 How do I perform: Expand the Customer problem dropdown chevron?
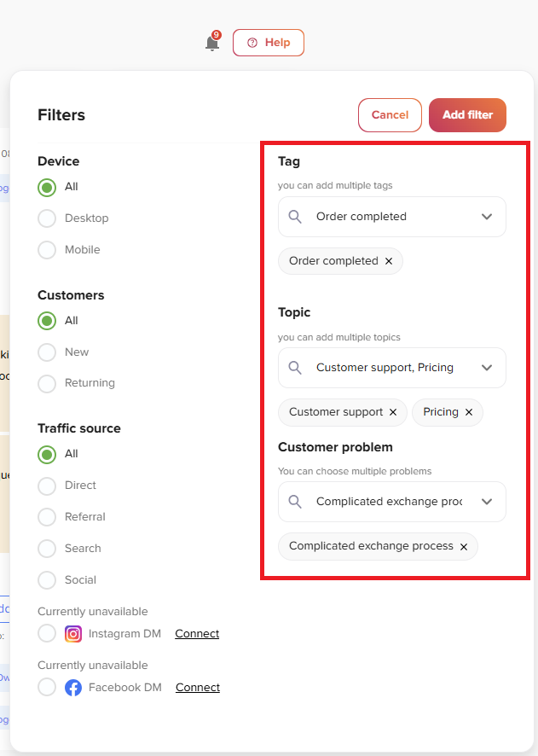(x=487, y=502)
